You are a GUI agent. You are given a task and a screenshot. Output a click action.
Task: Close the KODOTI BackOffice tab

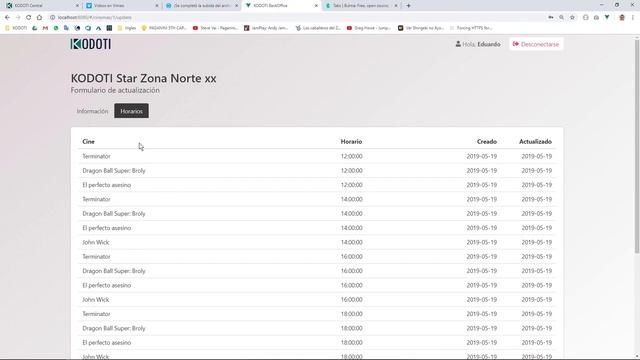[x=316, y=6]
